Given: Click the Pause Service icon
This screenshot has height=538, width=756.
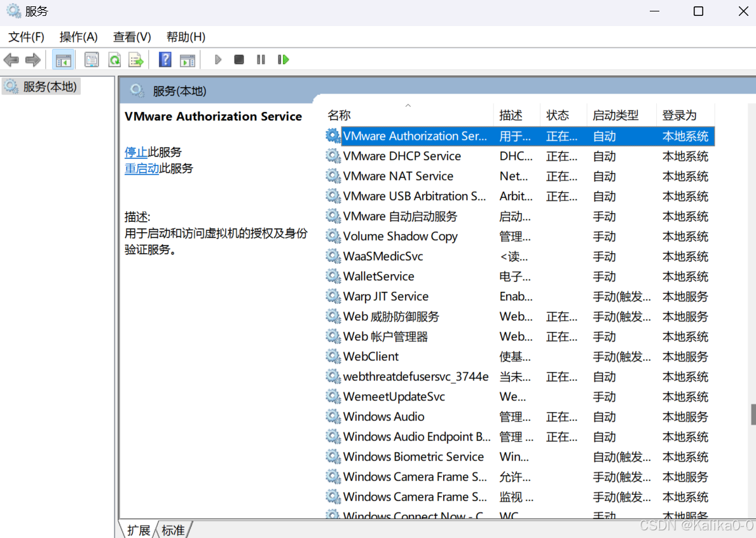Looking at the screenshot, I should click(261, 59).
